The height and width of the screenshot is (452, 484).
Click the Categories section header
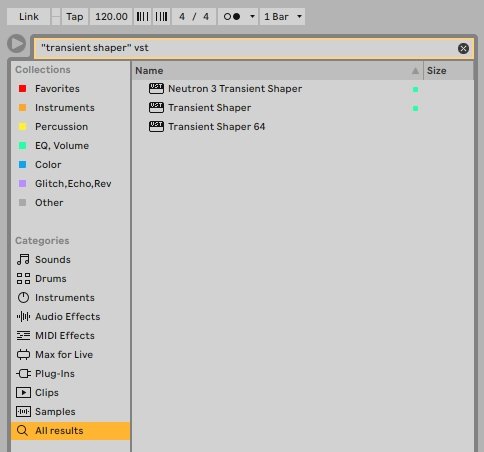click(42, 241)
